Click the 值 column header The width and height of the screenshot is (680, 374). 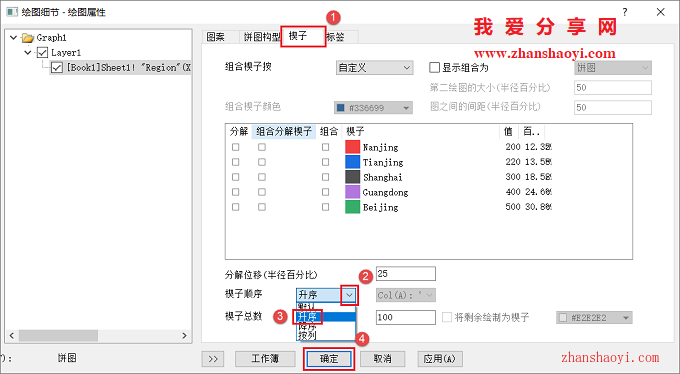[x=508, y=131]
